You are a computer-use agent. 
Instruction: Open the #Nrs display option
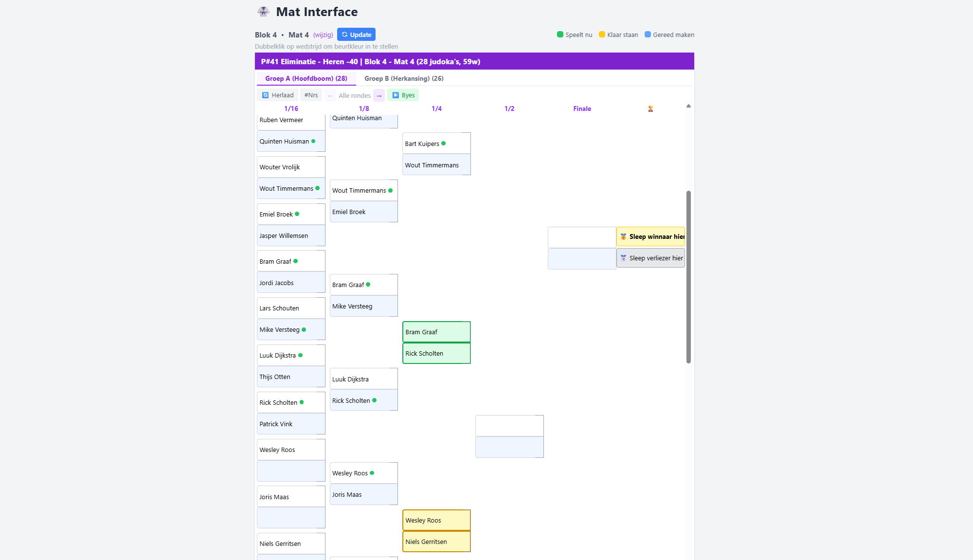[311, 95]
